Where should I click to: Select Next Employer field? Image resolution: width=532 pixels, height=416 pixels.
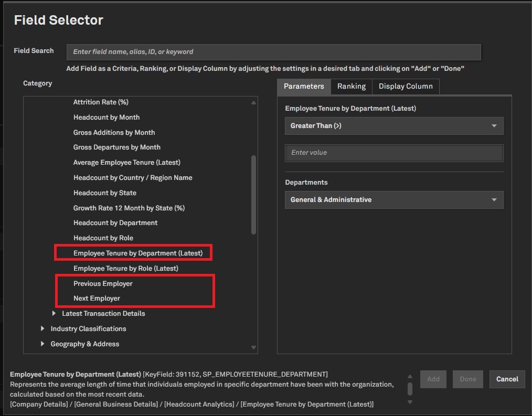[x=97, y=298]
